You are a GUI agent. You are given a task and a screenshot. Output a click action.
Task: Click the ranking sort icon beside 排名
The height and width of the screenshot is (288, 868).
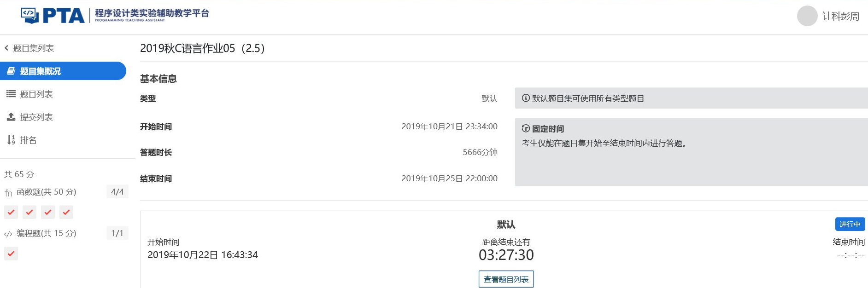11,140
